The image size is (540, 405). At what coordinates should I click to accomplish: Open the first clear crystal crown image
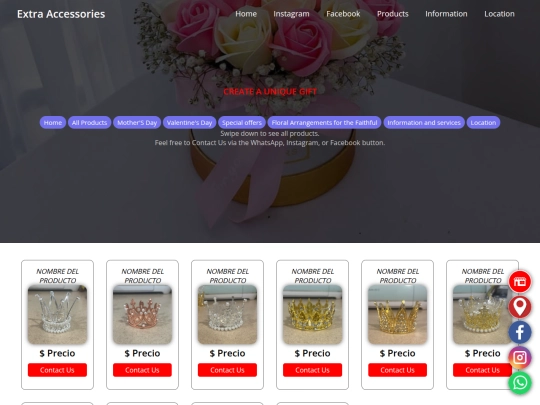57,314
